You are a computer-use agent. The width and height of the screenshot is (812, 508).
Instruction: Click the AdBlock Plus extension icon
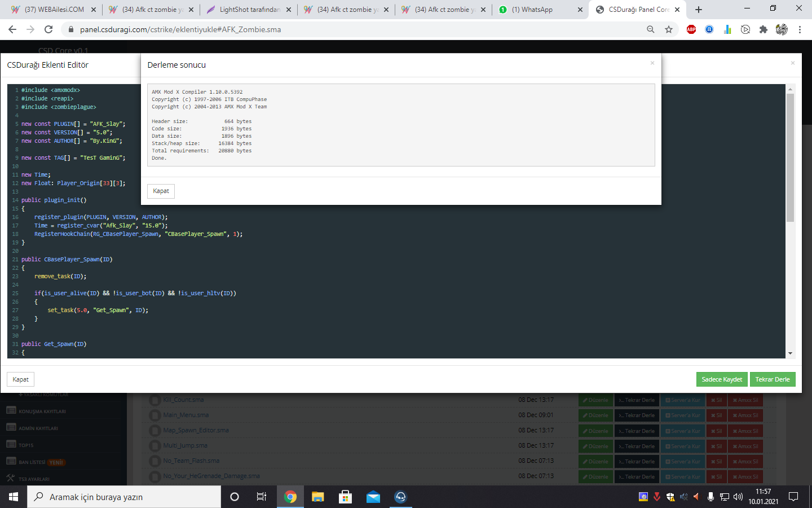point(691,29)
